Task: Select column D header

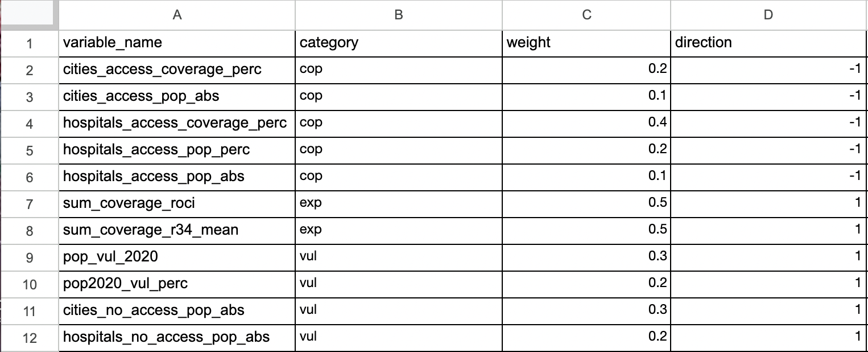Action: [x=768, y=15]
